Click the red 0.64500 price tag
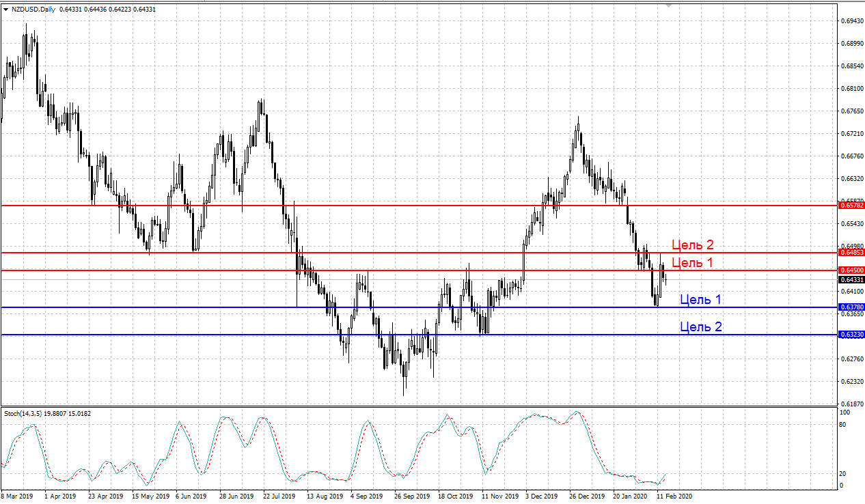This screenshot has width=865, height=504. pos(851,270)
